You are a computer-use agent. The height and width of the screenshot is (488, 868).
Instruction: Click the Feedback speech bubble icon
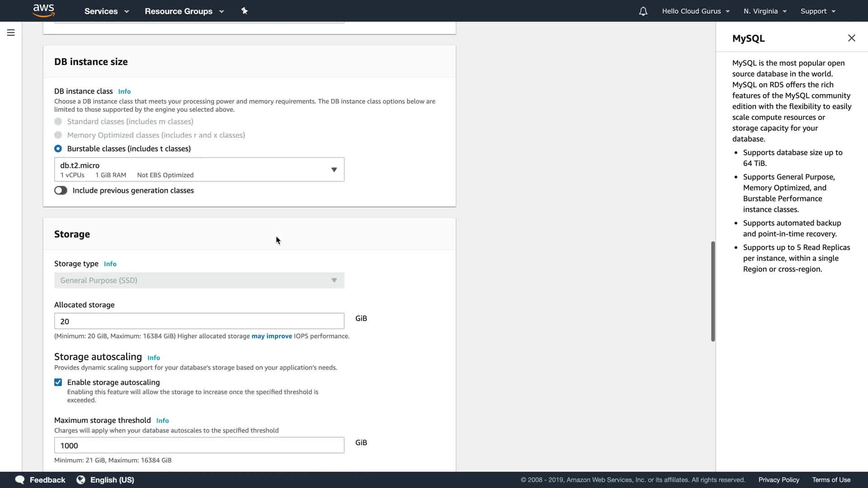point(20,480)
